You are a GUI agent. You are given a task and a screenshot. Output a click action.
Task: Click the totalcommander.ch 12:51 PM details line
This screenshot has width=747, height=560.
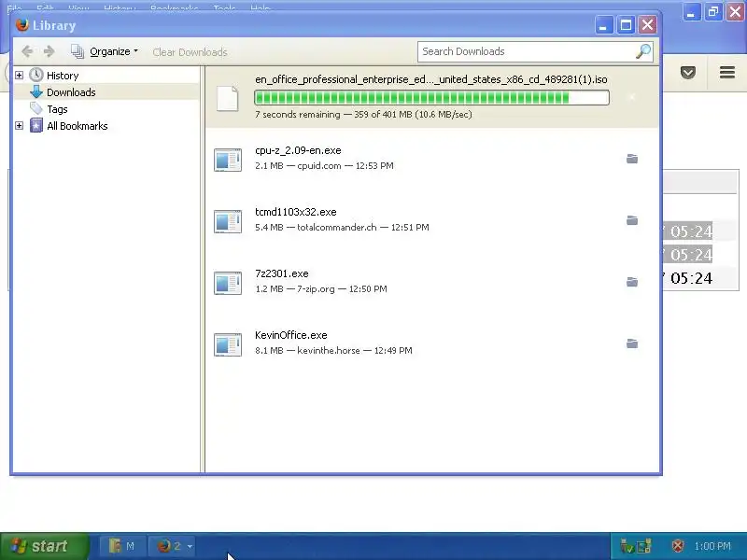pyautogui.click(x=342, y=227)
